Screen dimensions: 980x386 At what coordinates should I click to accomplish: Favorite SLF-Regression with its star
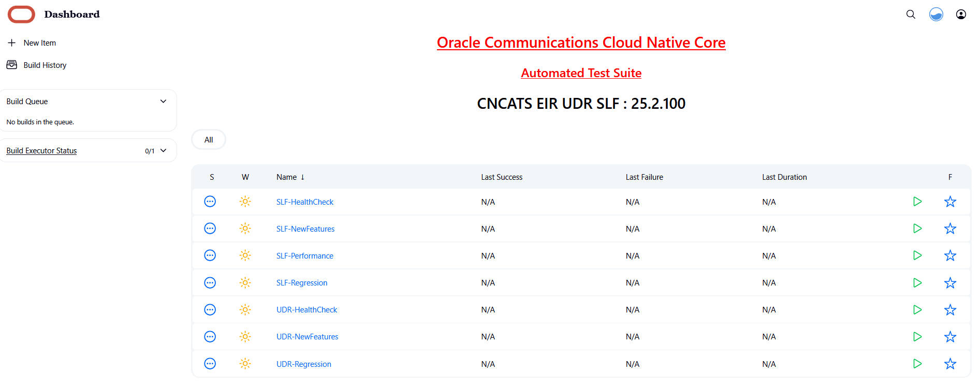(950, 283)
